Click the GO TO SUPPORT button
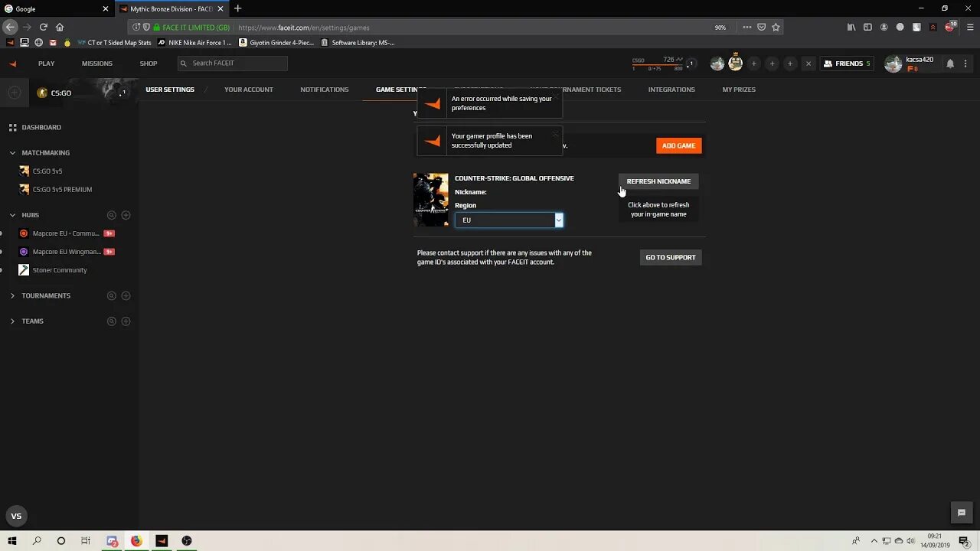The height and width of the screenshot is (551, 980). (x=671, y=257)
